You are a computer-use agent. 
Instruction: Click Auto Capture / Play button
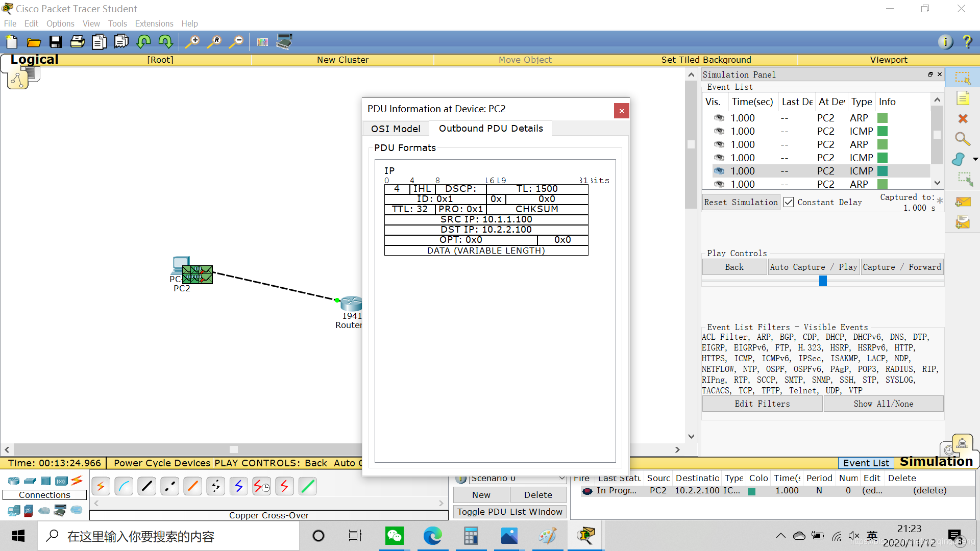pyautogui.click(x=813, y=267)
